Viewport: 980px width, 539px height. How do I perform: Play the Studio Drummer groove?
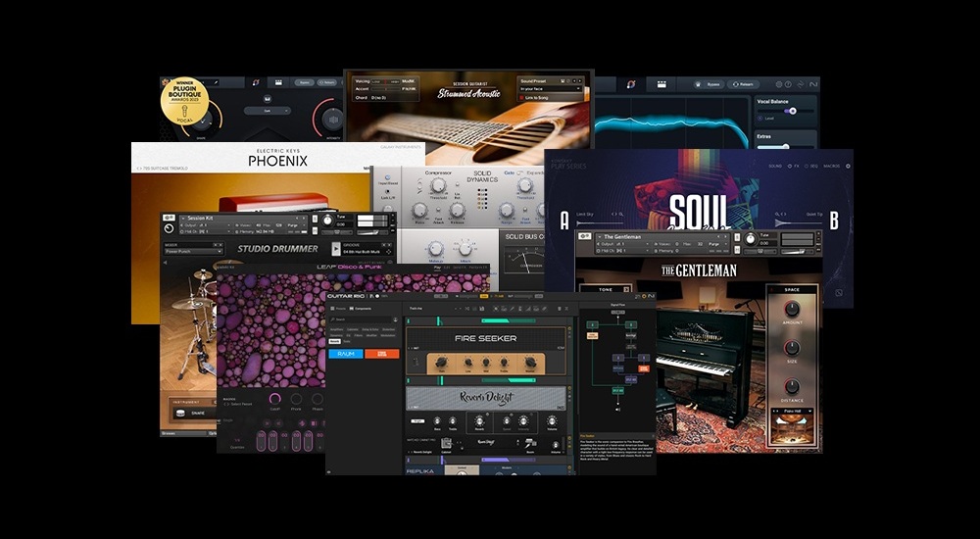[x=336, y=249]
